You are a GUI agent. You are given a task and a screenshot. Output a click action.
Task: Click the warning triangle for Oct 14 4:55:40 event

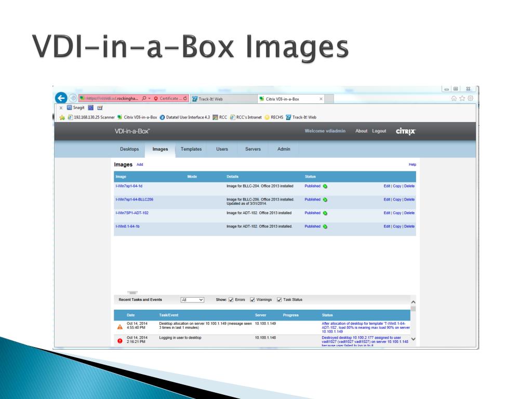pyautogui.click(x=120, y=327)
